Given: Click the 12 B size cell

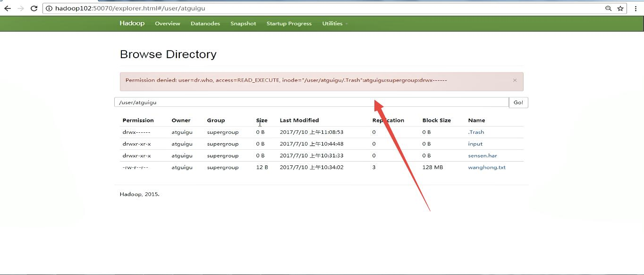Looking at the screenshot, I should point(262,168).
